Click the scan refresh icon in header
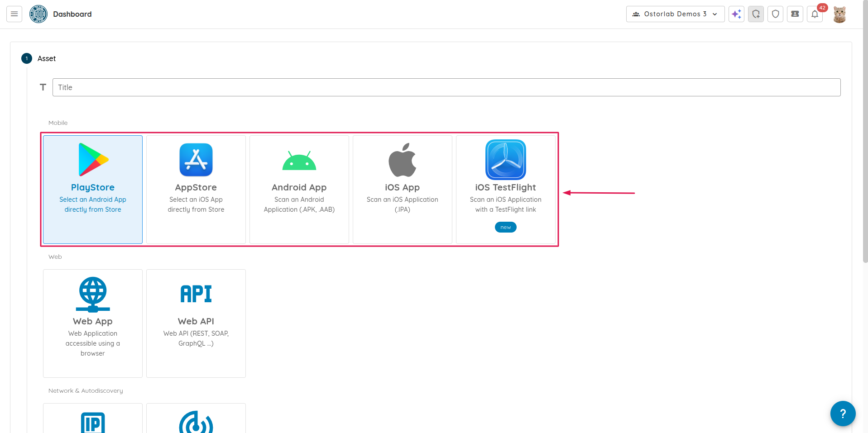Viewport: 868px width, 433px height. coord(756,14)
